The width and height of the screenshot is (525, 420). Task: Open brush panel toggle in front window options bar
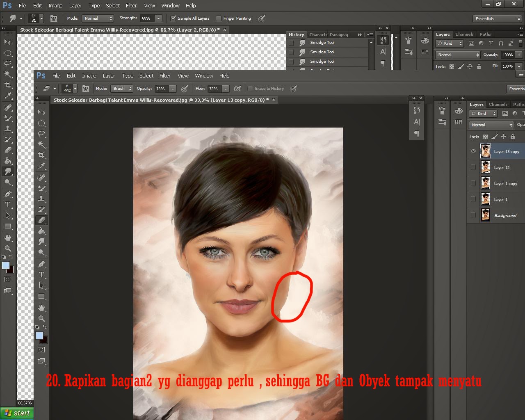[x=86, y=89]
